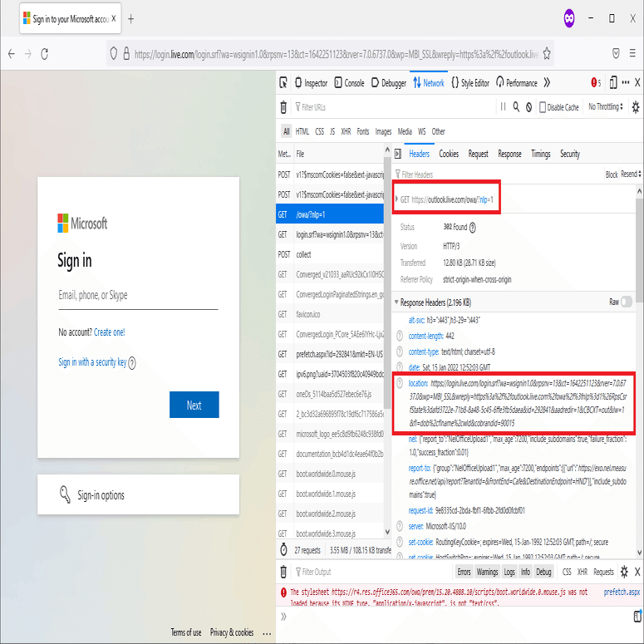Filter requests by Fonts type

(363, 131)
